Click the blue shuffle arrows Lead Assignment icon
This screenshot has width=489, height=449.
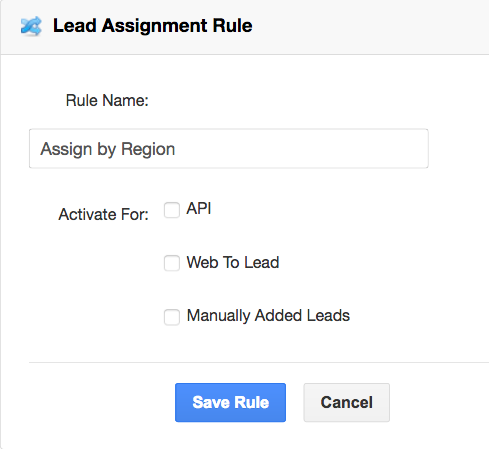coord(31,26)
